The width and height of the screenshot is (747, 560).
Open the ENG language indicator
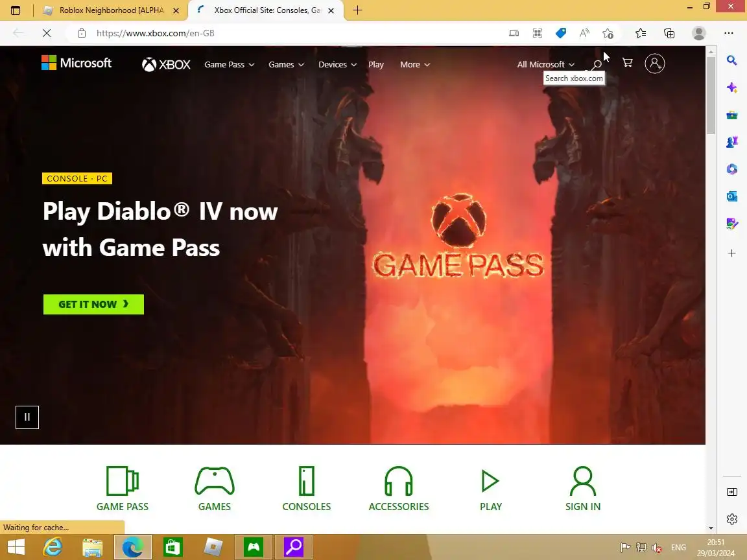678,548
